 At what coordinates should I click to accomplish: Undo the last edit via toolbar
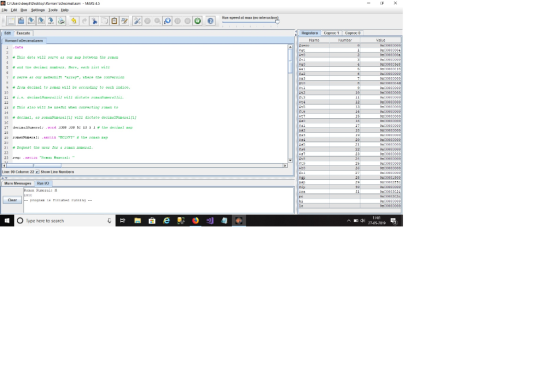coord(74,21)
